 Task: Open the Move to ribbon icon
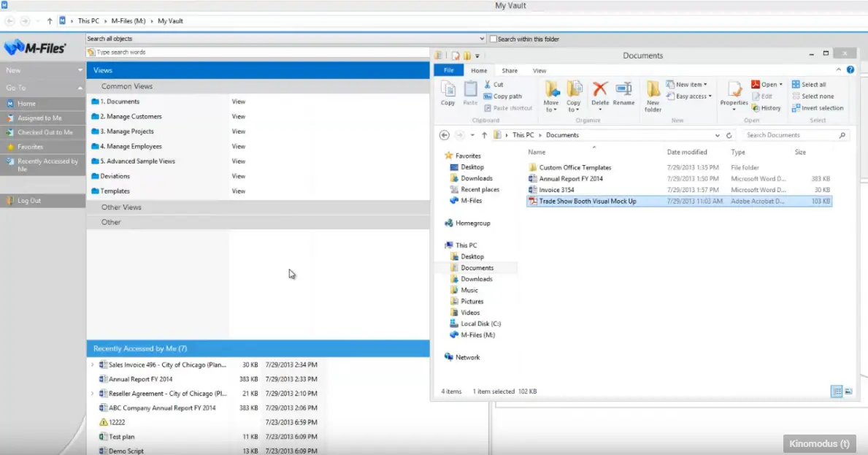[551, 93]
